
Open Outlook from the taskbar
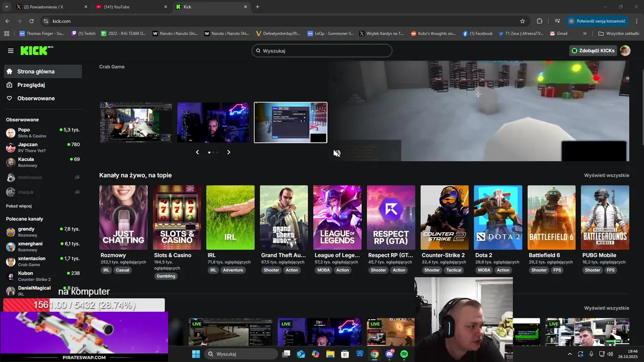coord(301,354)
